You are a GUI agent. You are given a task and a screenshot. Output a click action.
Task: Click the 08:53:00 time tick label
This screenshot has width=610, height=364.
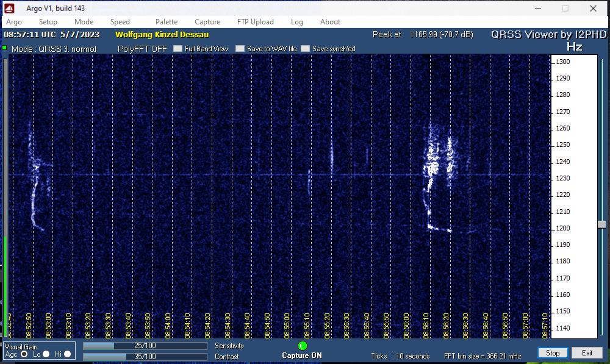click(48, 326)
